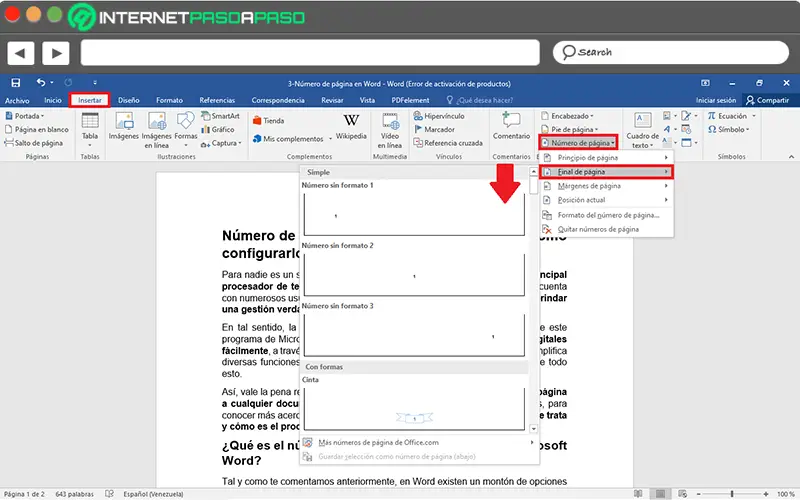Open the Formas shapes gallery
This screenshot has height=500, width=800.
[186, 130]
